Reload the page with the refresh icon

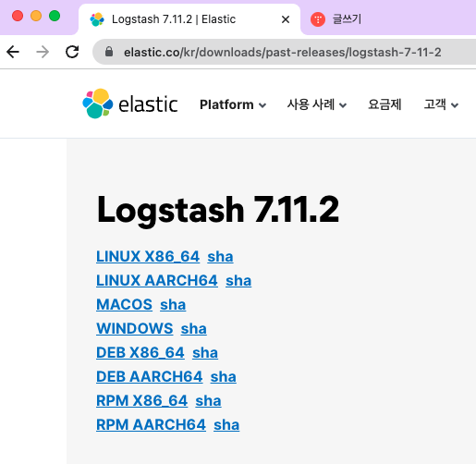point(72,52)
